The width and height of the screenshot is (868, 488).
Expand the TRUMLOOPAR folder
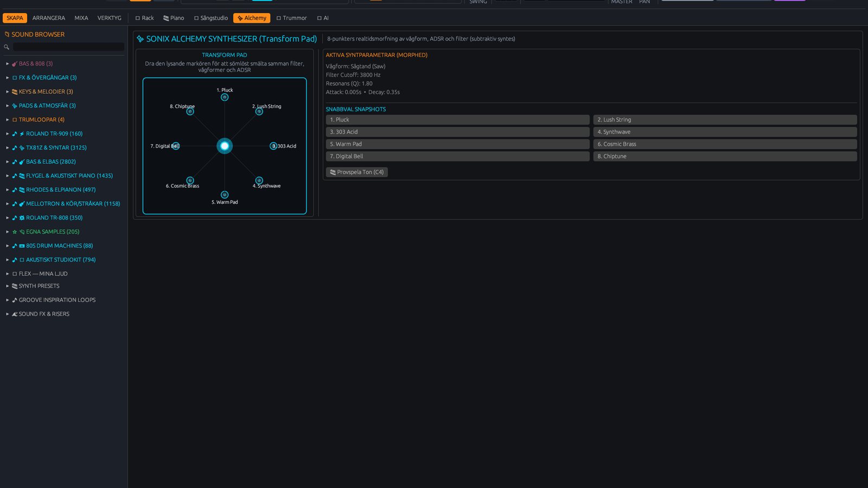click(8, 120)
